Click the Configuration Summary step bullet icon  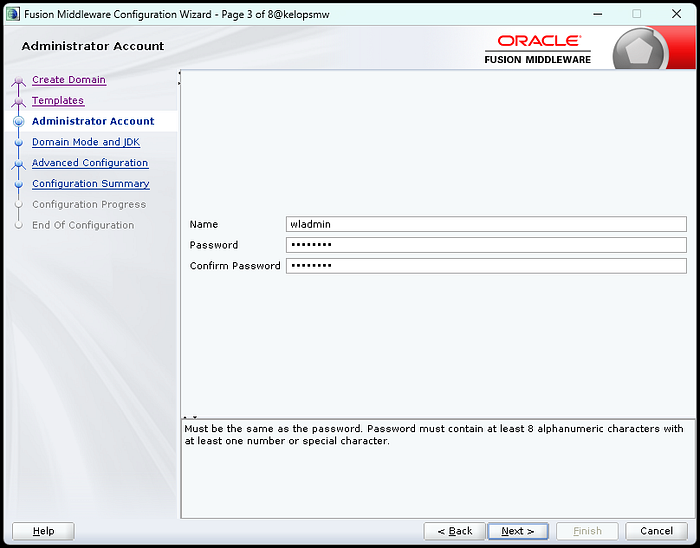pos(18,184)
